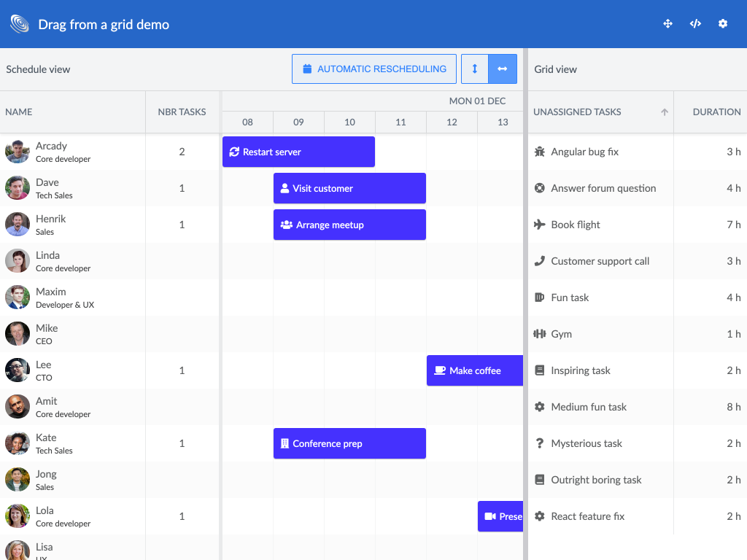Click the bug icon beside Angular bug fix

point(540,152)
